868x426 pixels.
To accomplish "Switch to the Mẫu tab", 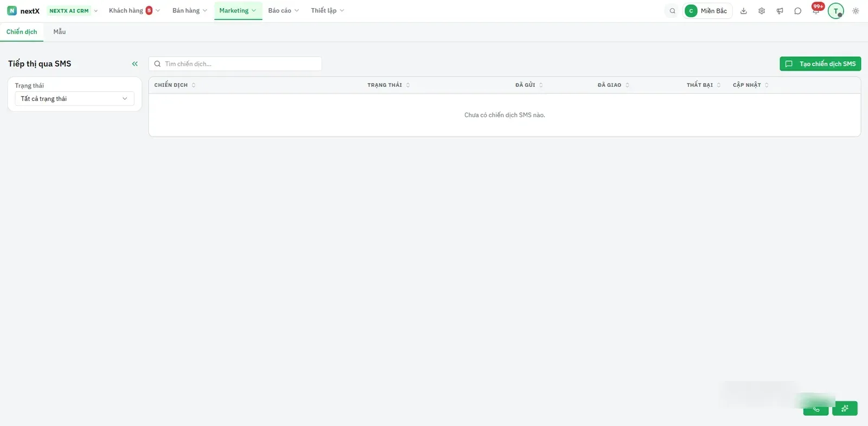I will 60,32.
